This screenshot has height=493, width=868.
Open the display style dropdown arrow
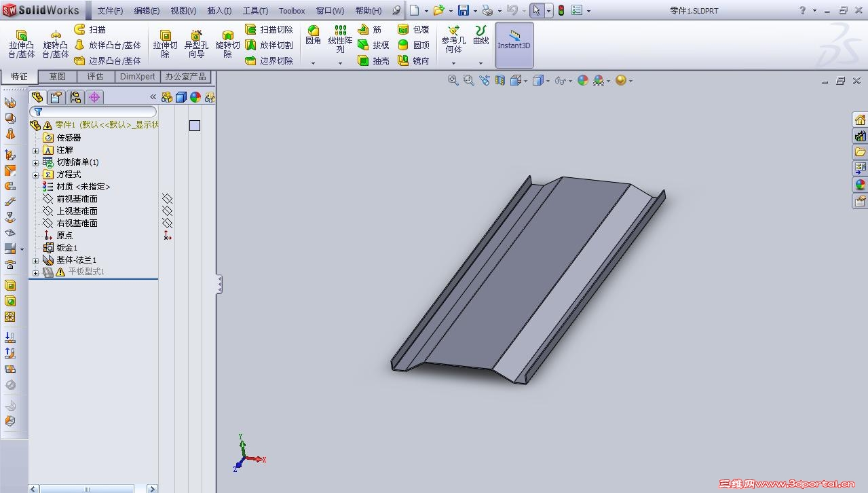point(548,81)
